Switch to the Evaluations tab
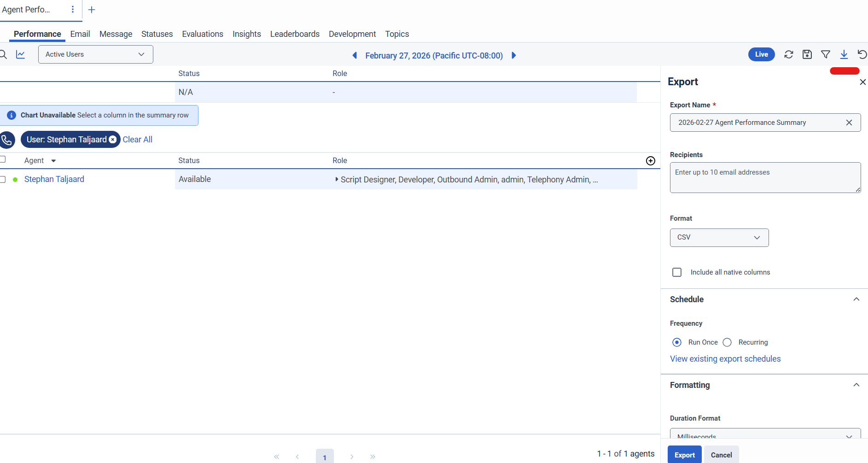Image resolution: width=868 pixels, height=463 pixels. [x=202, y=34]
